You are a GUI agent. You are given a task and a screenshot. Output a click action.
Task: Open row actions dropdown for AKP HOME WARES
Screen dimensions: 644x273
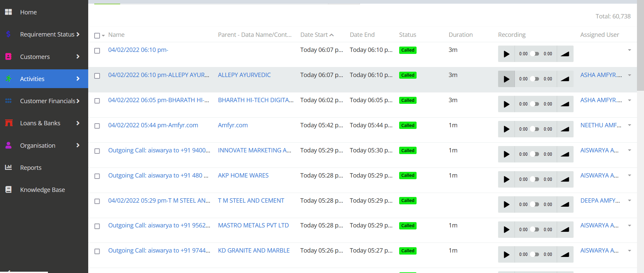click(x=630, y=176)
